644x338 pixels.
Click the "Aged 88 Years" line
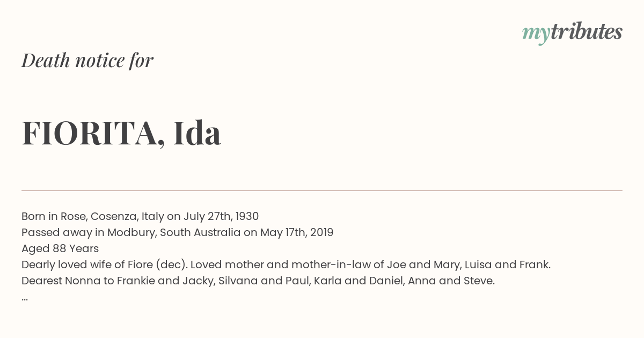(x=60, y=248)
